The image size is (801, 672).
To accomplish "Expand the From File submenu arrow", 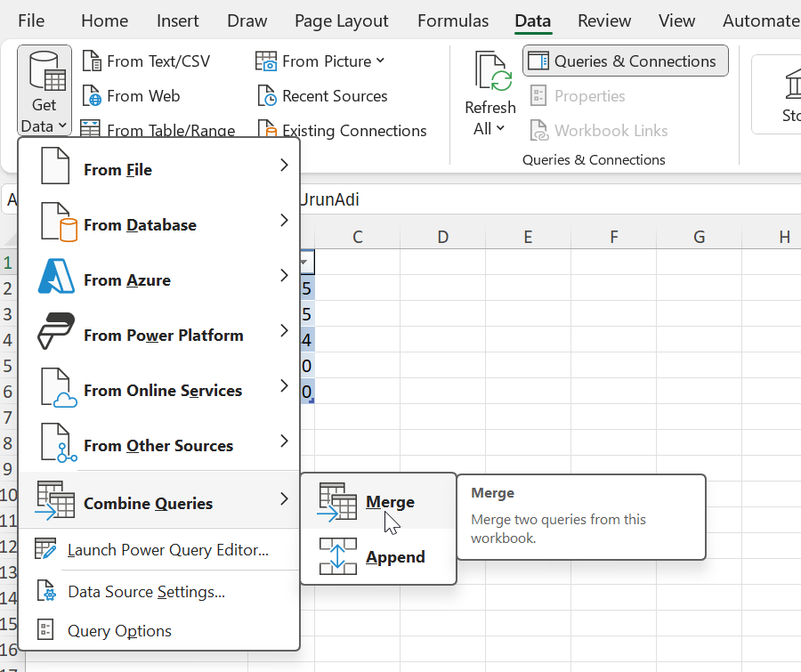I will (x=284, y=166).
